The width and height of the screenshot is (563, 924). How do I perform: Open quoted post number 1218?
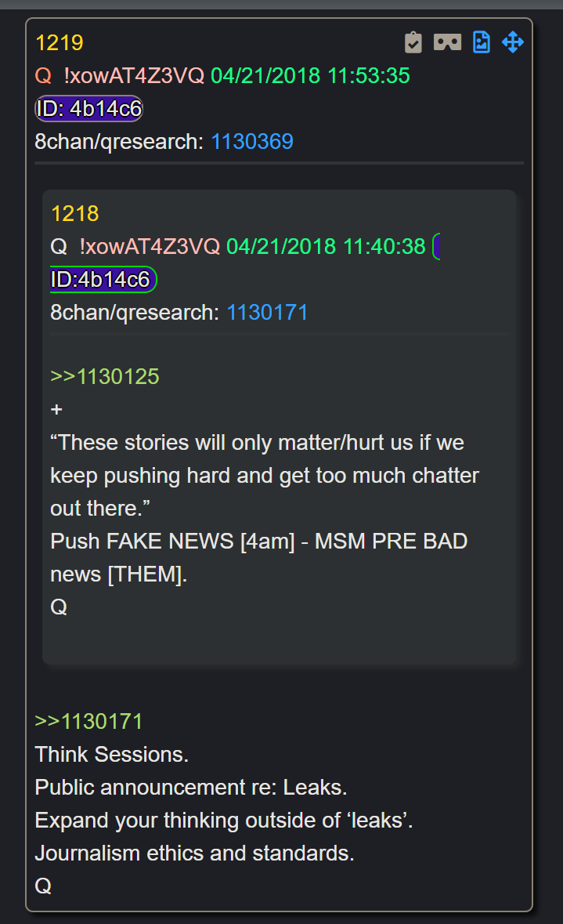point(75,214)
